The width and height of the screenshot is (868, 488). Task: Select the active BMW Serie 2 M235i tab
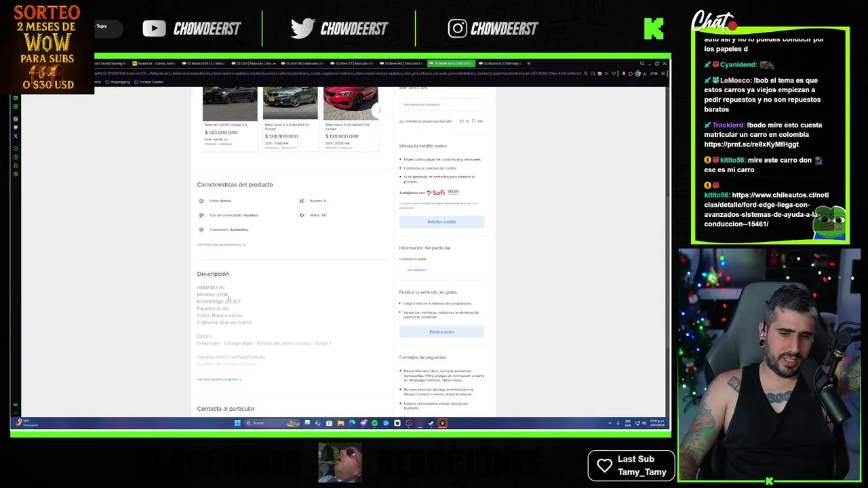coord(451,64)
